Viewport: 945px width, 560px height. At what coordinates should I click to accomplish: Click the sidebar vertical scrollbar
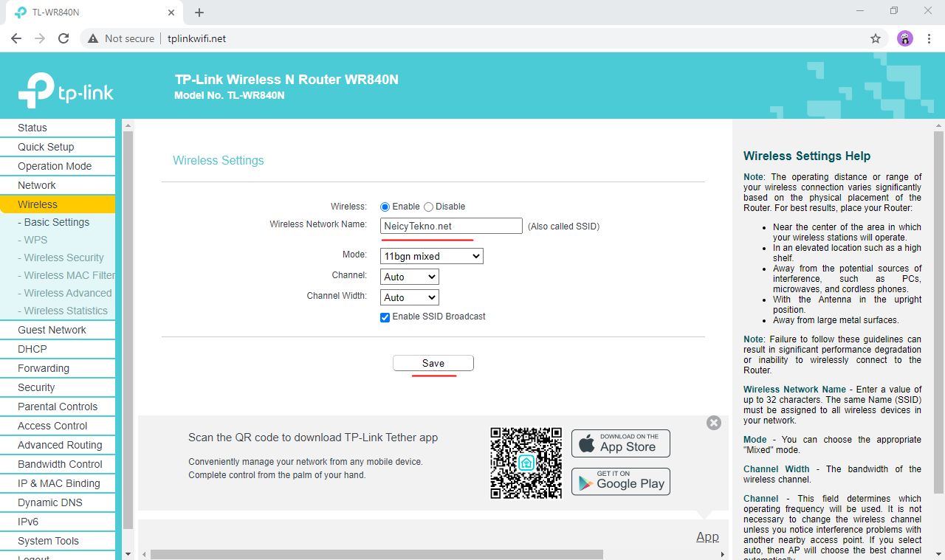128,331
